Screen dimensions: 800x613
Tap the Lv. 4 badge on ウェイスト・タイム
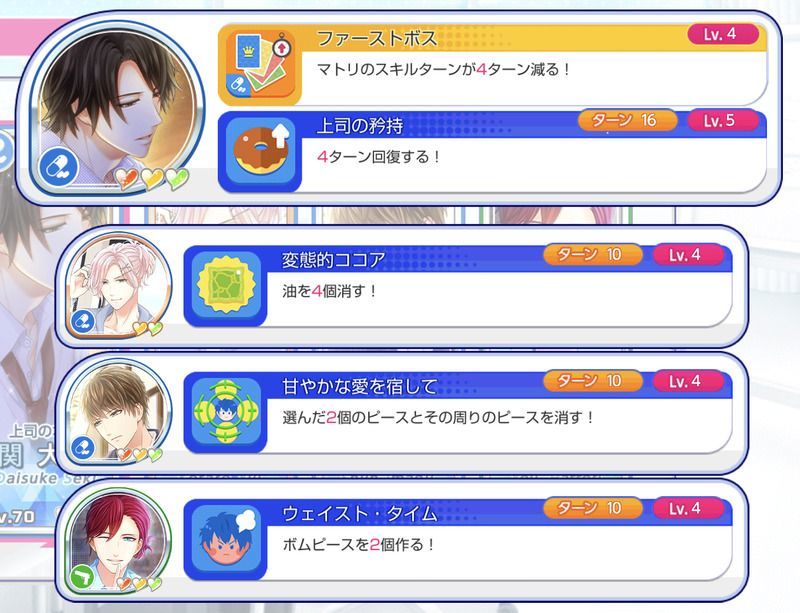[688, 508]
